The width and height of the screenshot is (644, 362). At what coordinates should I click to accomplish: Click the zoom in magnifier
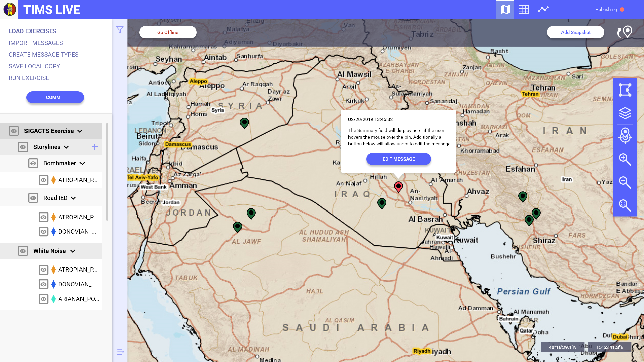click(625, 159)
